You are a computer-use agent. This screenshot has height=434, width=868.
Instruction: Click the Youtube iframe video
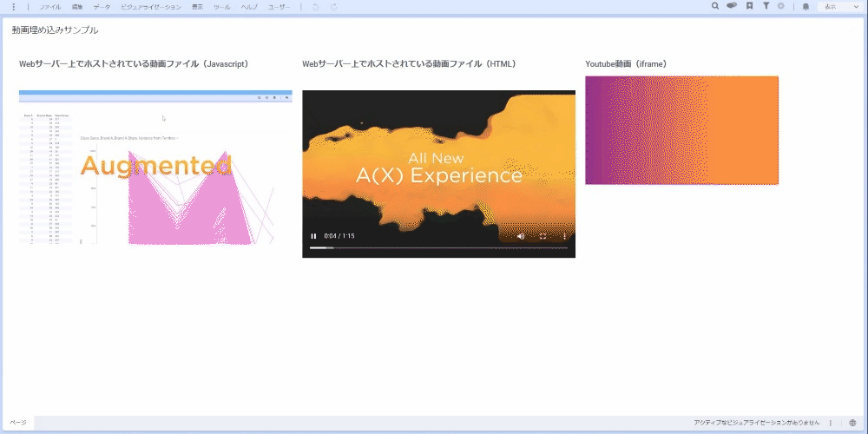click(x=681, y=130)
